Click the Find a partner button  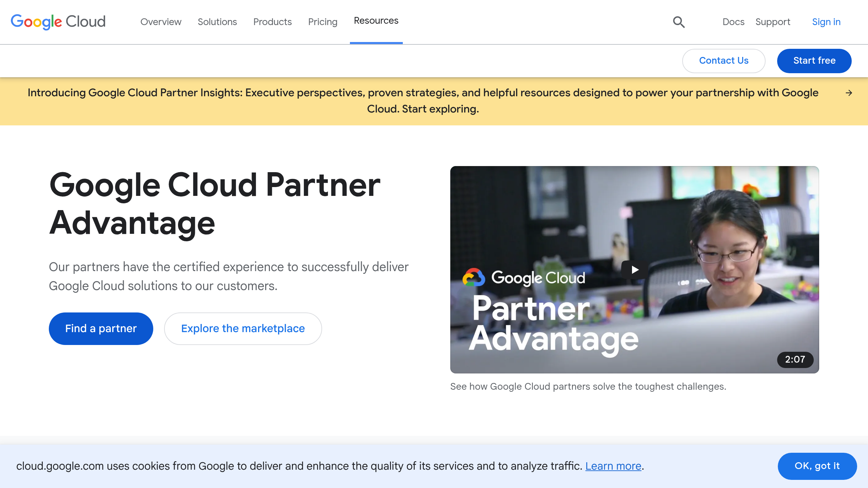[101, 328]
